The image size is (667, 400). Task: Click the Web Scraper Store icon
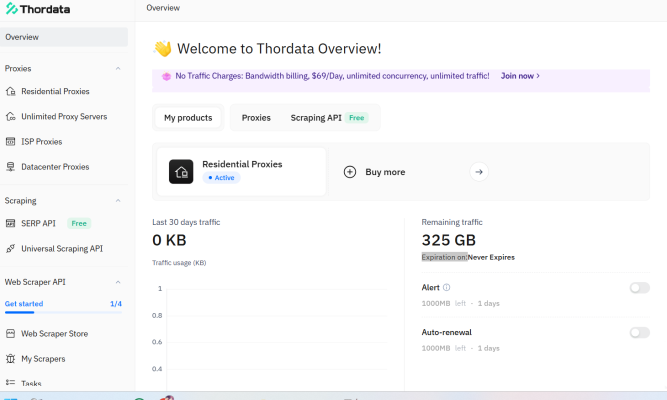[11, 334]
